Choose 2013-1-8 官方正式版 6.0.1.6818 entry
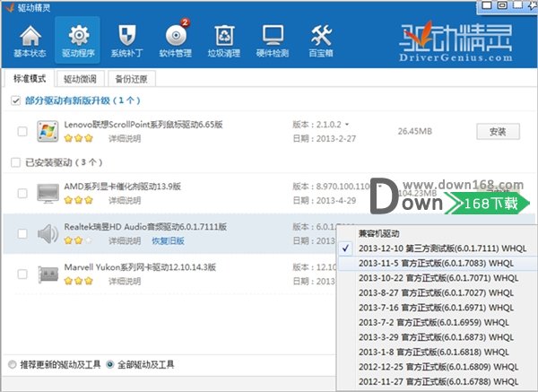The width and height of the screenshot is (538, 392). pyautogui.click(x=438, y=352)
